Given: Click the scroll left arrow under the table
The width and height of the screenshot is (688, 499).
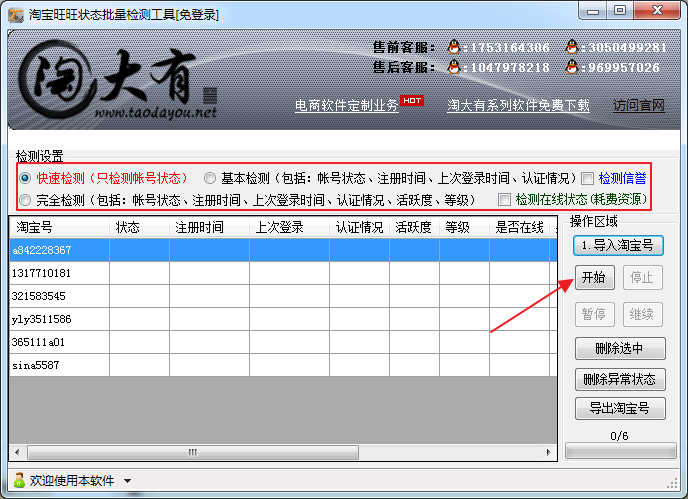Looking at the screenshot, I should (x=17, y=452).
